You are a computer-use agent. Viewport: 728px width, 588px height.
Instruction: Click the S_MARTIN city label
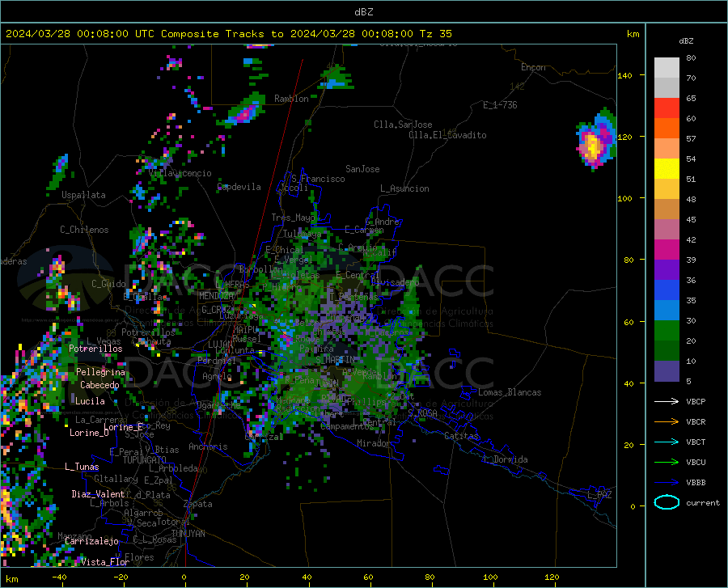[x=335, y=360]
